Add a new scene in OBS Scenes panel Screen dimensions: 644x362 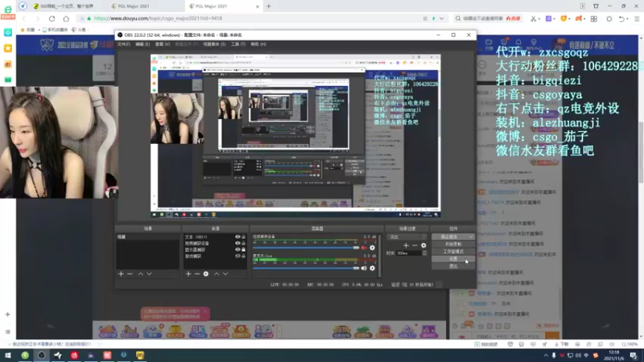(x=121, y=274)
